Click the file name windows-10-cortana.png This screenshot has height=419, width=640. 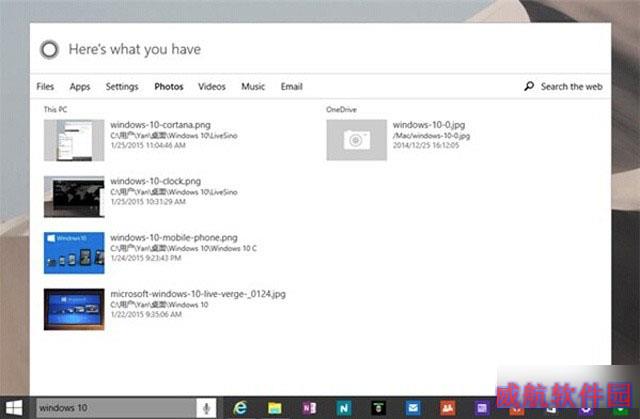pyautogui.click(x=160, y=125)
